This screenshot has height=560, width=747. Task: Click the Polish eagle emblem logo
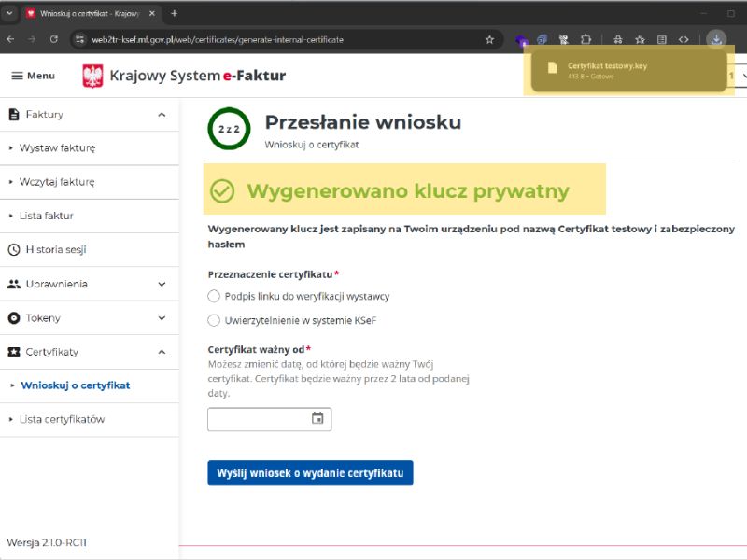[92, 76]
